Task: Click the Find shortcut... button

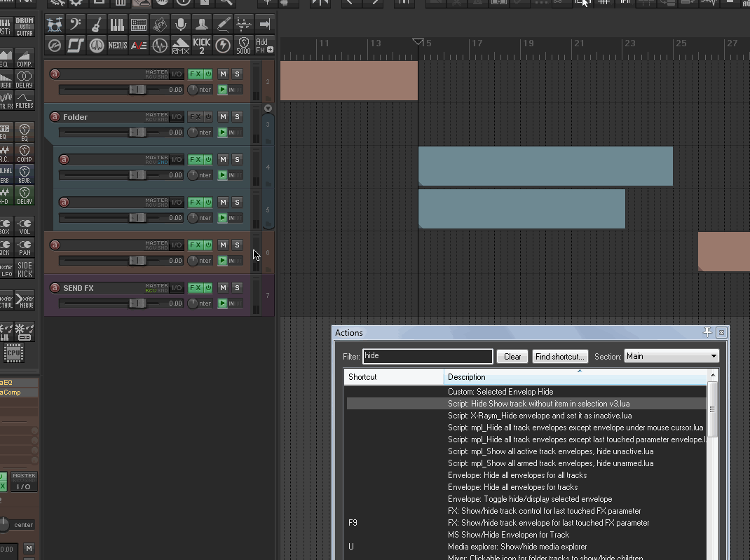Action: pyautogui.click(x=559, y=356)
